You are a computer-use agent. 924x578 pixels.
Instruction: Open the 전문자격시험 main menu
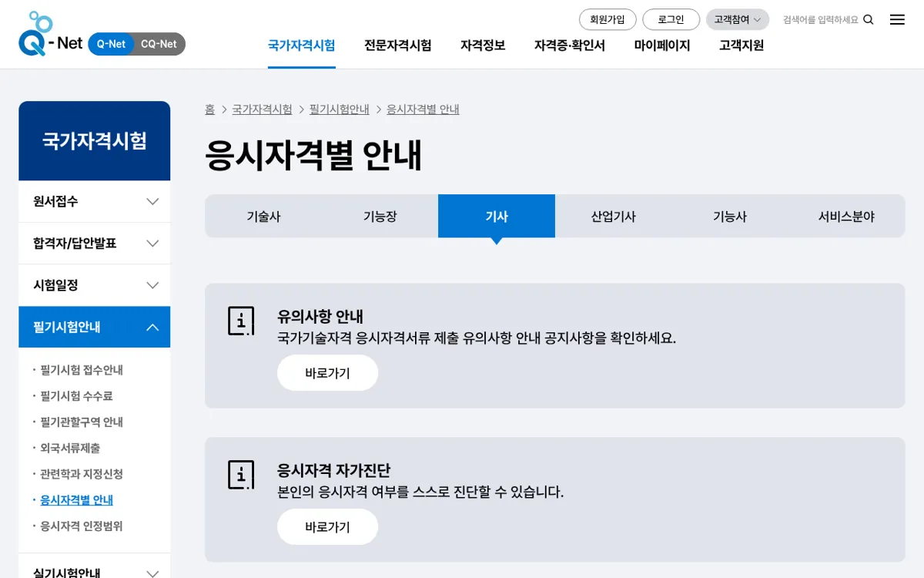pyautogui.click(x=398, y=45)
